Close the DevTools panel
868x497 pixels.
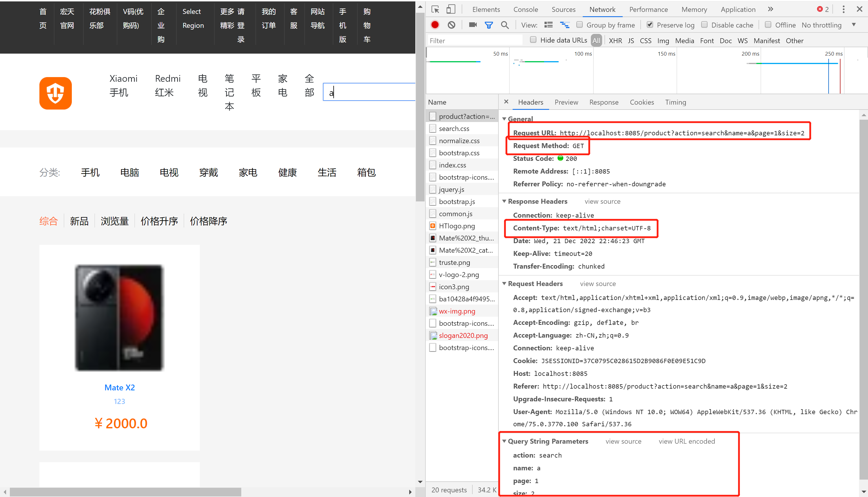click(x=860, y=9)
